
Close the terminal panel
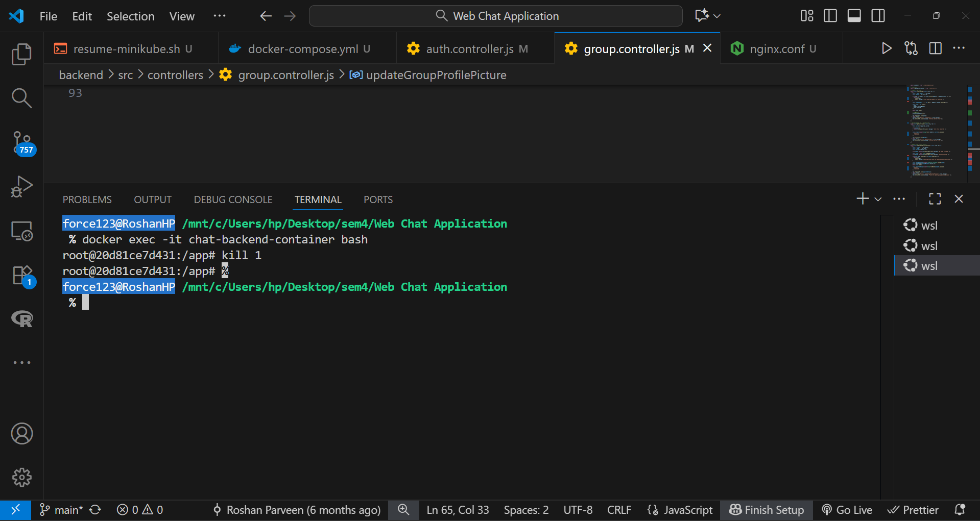point(959,199)
